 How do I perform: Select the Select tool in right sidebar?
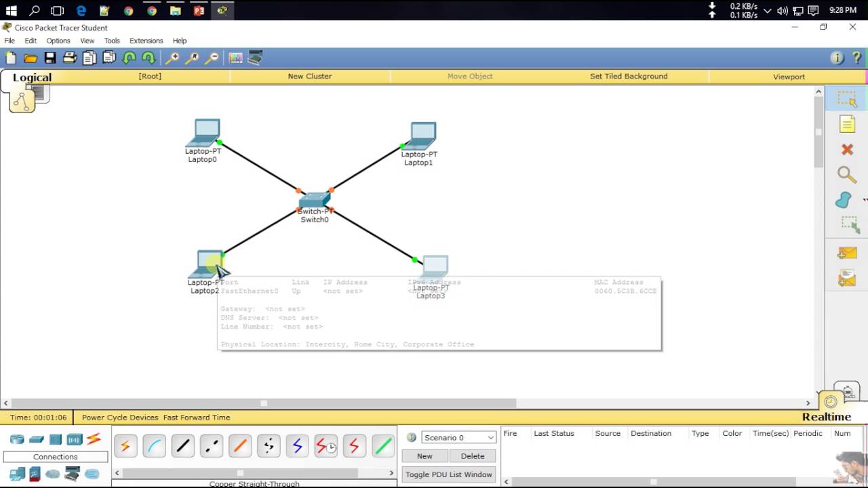[847, 99]
